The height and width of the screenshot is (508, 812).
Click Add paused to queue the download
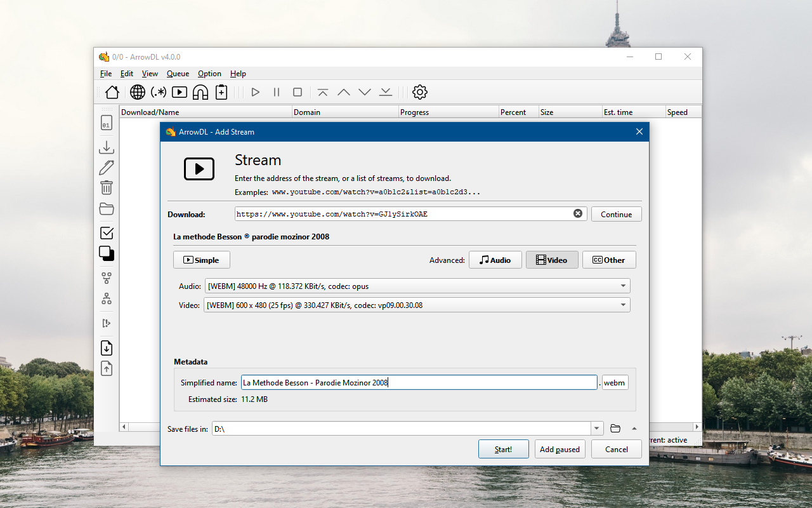tap(560, 449)
